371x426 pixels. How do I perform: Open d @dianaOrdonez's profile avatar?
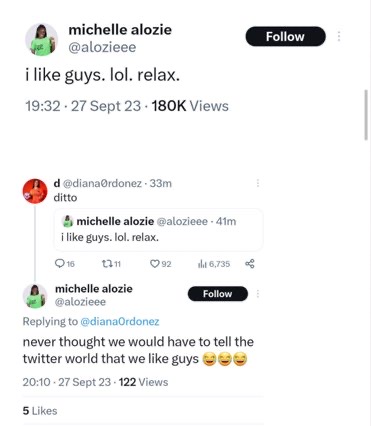click(35, 191)
